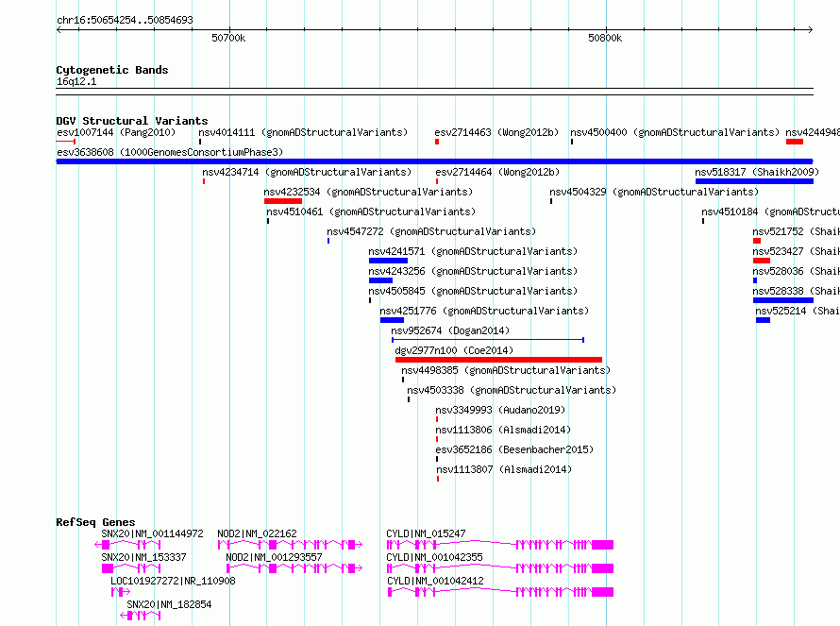Open nsv523427 variant label
The width and height of the screenshot is (840, 626).
796,251
